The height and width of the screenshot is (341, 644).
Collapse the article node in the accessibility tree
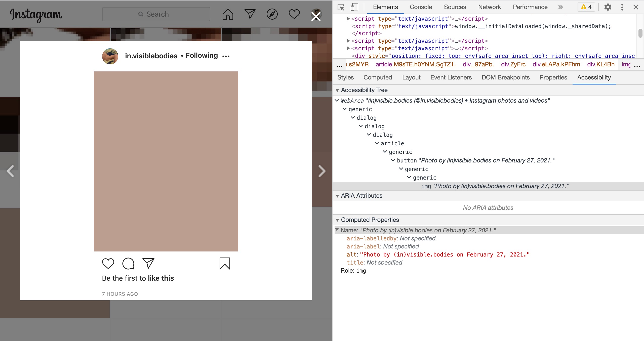[x=377, y=143]
